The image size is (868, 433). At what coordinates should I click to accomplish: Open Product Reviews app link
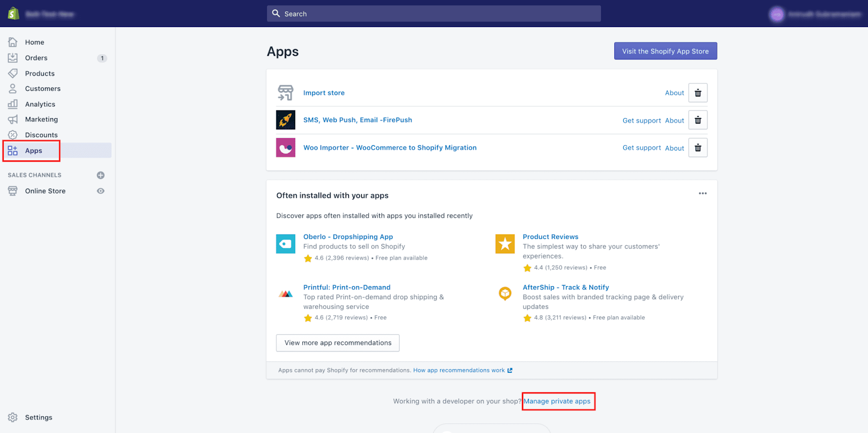click(x=550, y=237)
